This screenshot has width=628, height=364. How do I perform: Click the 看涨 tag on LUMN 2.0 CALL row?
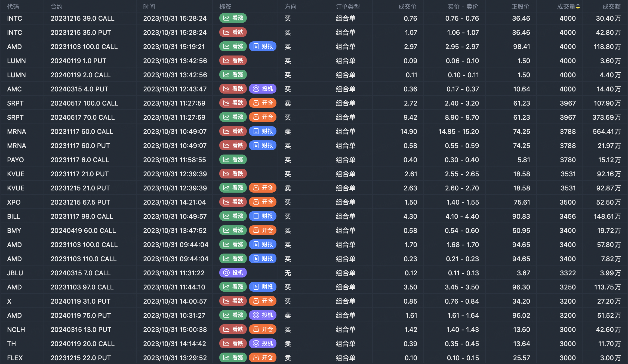coord(233,75)
